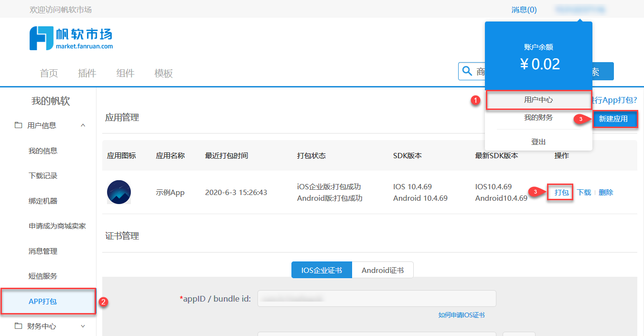The image size is (644, 336).
Task: Click the 帆软市场 logo
Action: (x=71, y=38)
